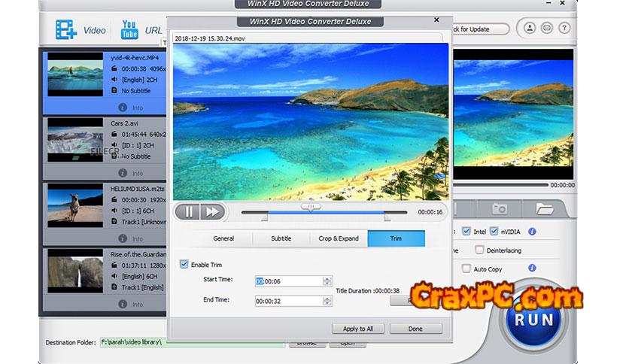Enable the Auto Copy checkbox
This screenshot has width=629, height=364.
(466, 268)
